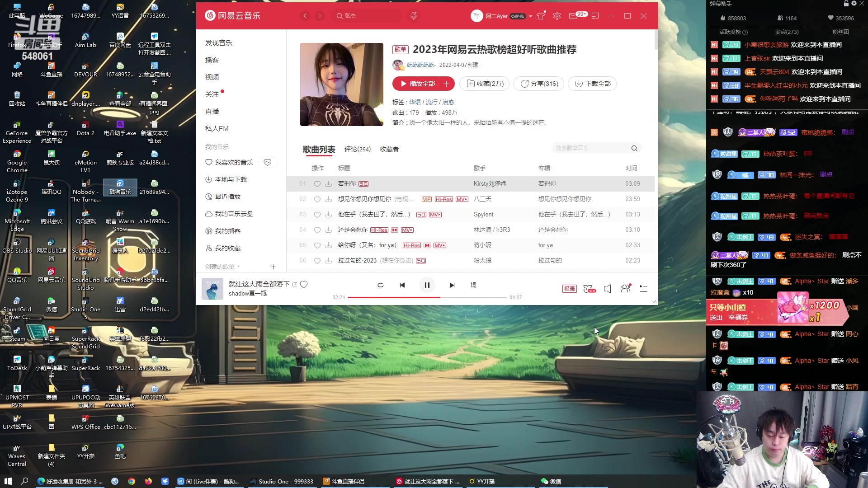Like the song 若把你 with heart
The height and width of the screenshot is (488, 868).
point(317,184)
